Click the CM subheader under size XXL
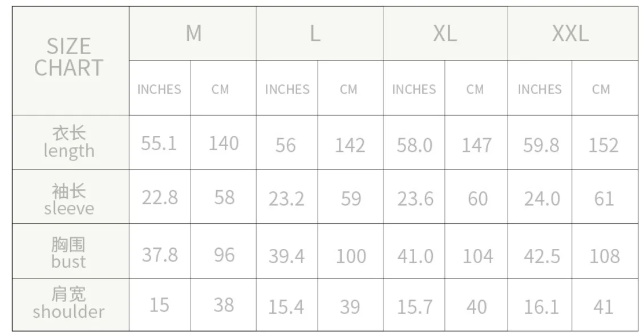 pyautogui.click(x=601, y=89)
